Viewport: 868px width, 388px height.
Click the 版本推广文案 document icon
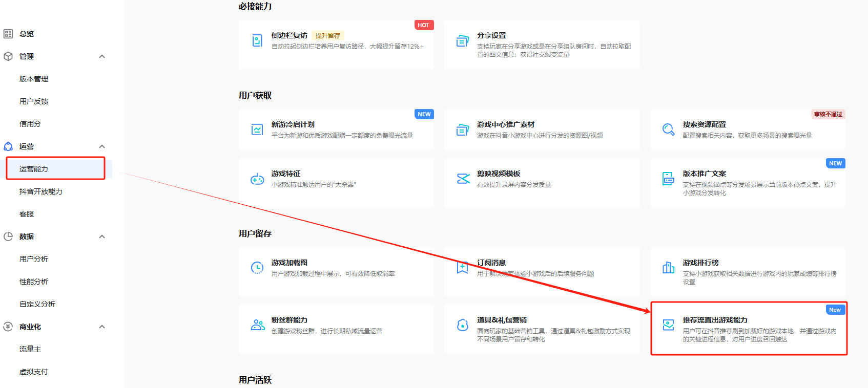click(668, 179)
